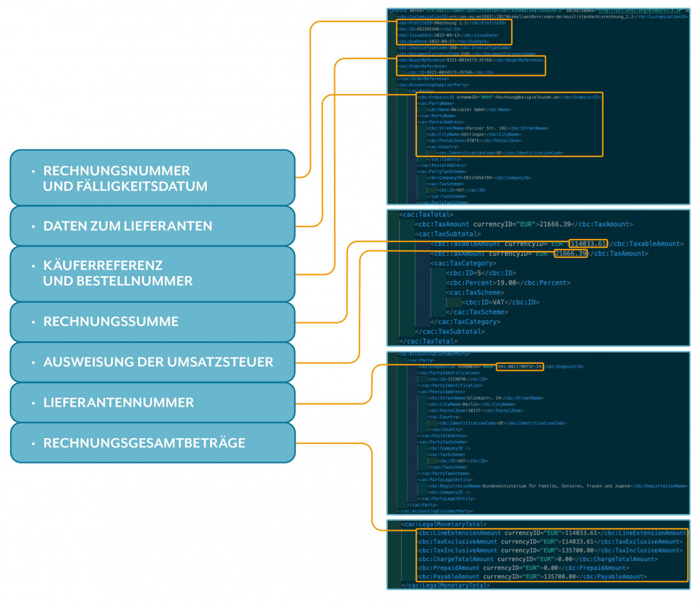Click the TaxExclusiveAmount line

tap(550, 542)
